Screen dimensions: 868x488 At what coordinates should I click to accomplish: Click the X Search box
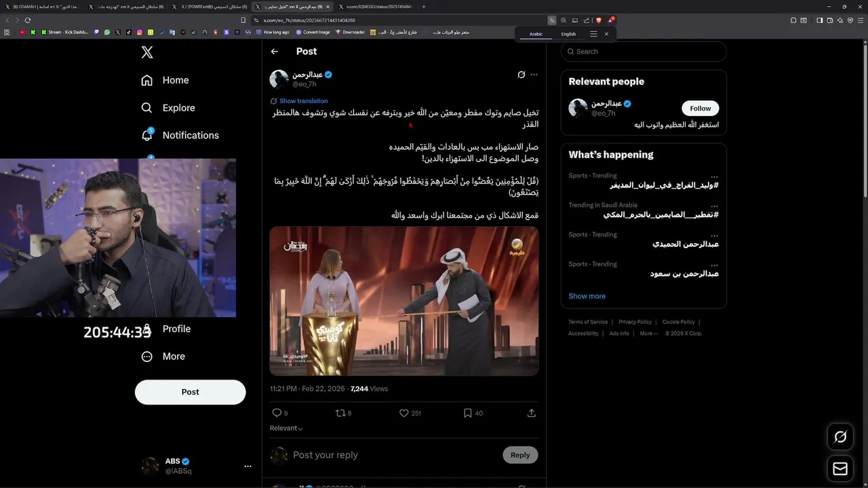644,52
